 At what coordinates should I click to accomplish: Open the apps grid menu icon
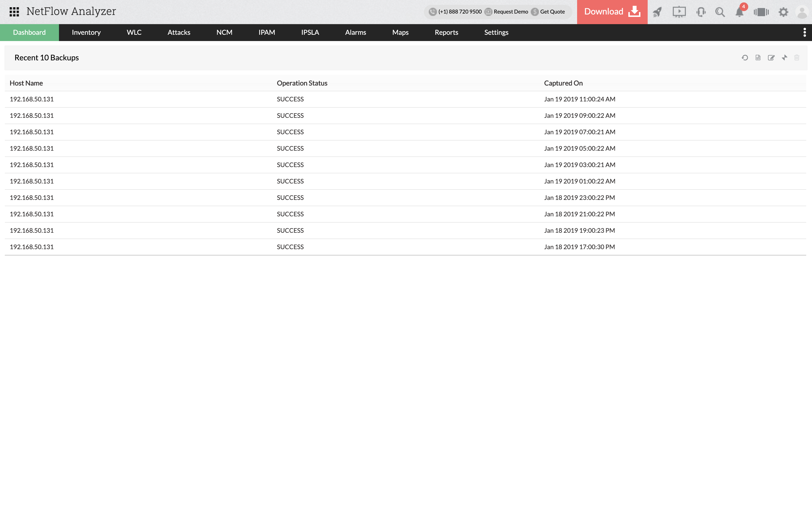pos(14,12)
